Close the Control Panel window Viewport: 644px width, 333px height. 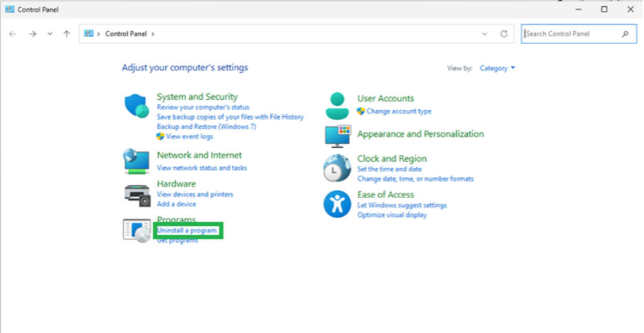(x=630, y=10)
